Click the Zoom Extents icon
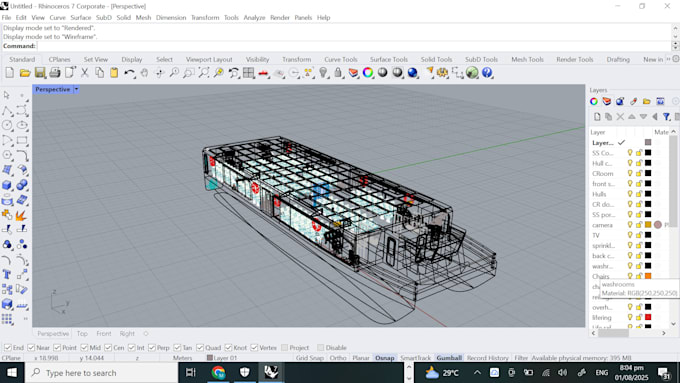Viewport: 680px width, 383px height. point(203,73)
